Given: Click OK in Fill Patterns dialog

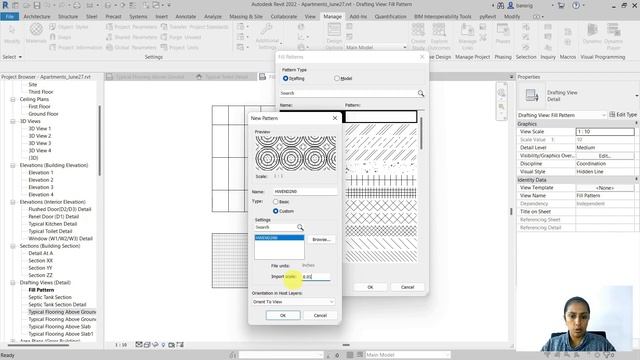Looking at the screenshot, I should click(x=370, y=287).
